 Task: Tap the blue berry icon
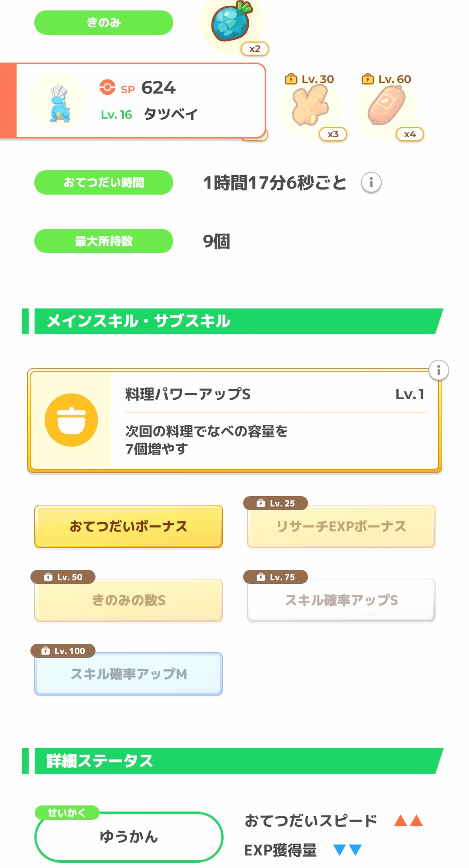tap(231, 23)
